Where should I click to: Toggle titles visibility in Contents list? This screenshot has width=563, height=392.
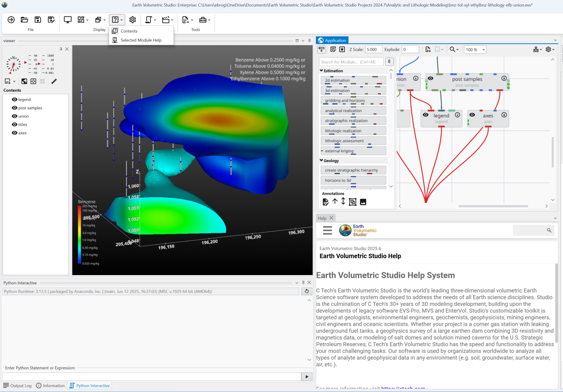[x=15, y=125]
